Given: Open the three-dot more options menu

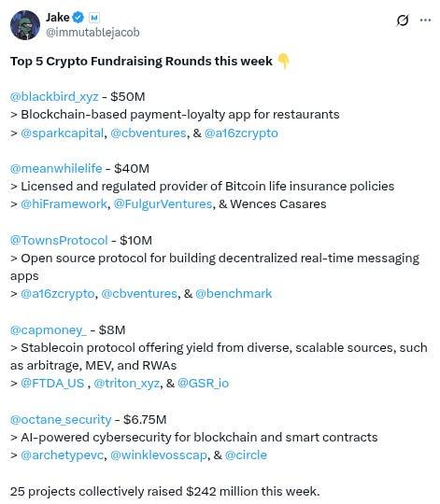Looking at the screenshot, I should [x=426, y=20].
